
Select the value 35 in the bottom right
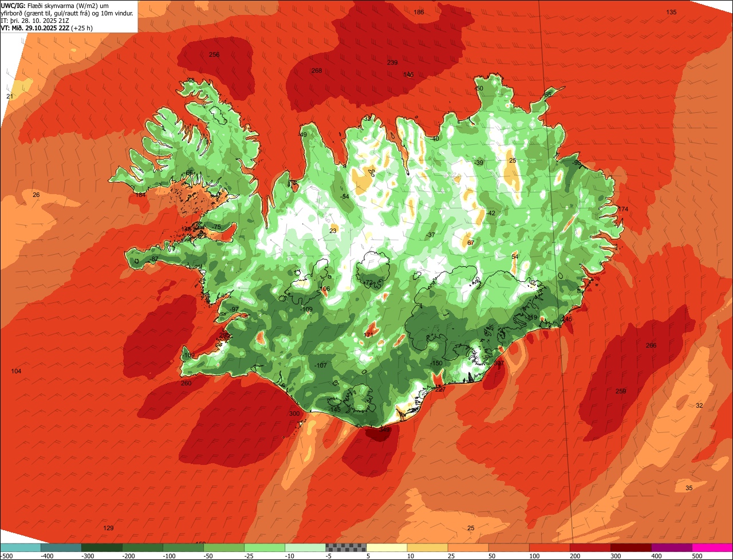(689, 488)
